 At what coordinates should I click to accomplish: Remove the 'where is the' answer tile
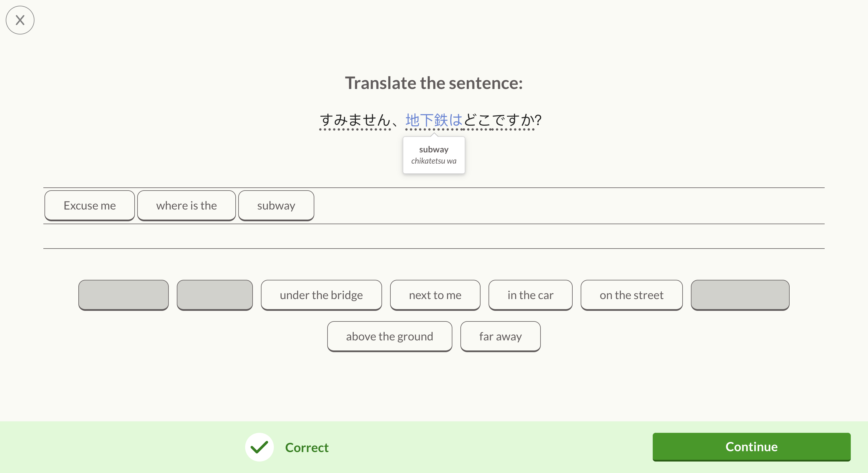tap(186, 206)
